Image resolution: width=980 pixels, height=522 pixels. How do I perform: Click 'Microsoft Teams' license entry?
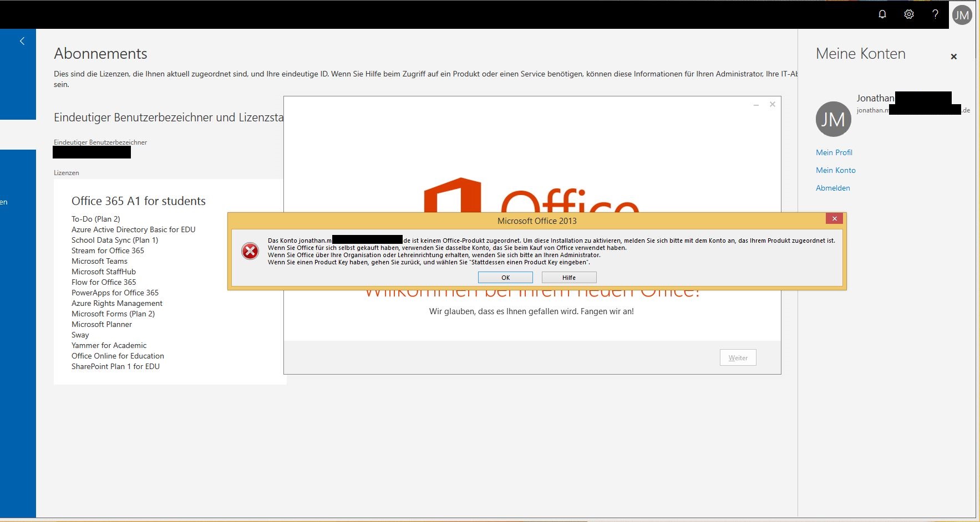(x=99, y=261)
